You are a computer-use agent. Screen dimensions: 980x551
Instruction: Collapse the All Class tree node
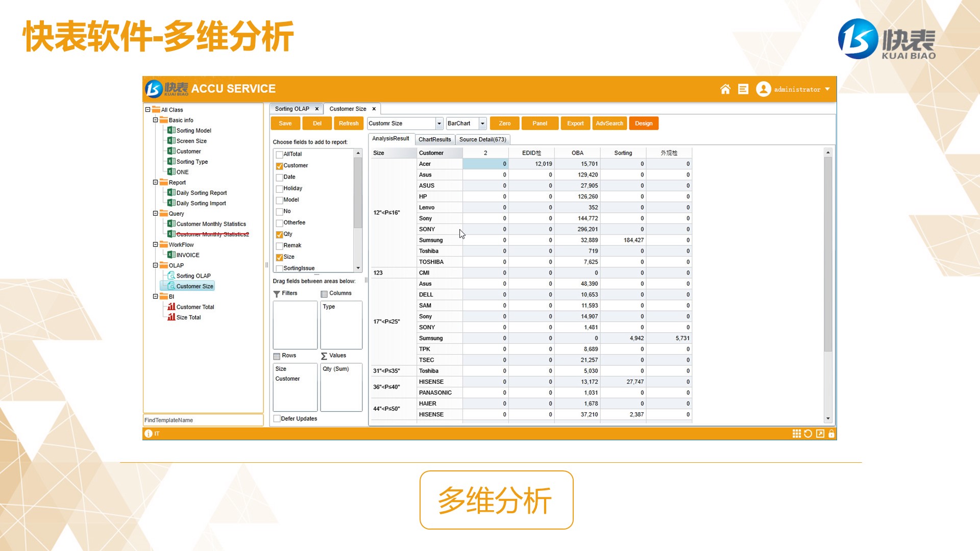[148, 110]
